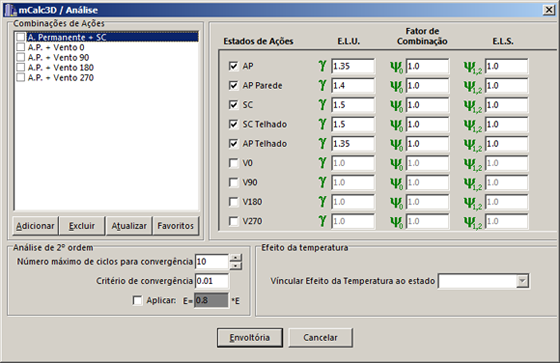Click the V90 psi0 combination field
The height and width of the screenshot is (363, 560).
point(427,182)
